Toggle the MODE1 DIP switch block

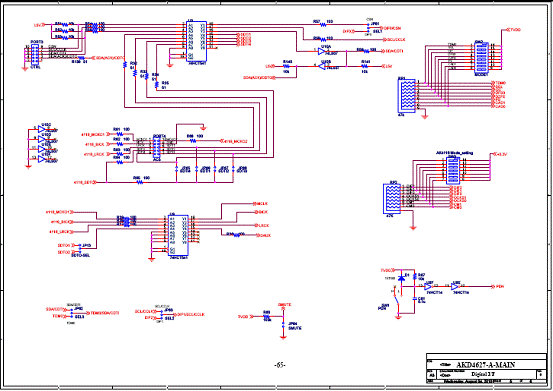click(482, 57)
